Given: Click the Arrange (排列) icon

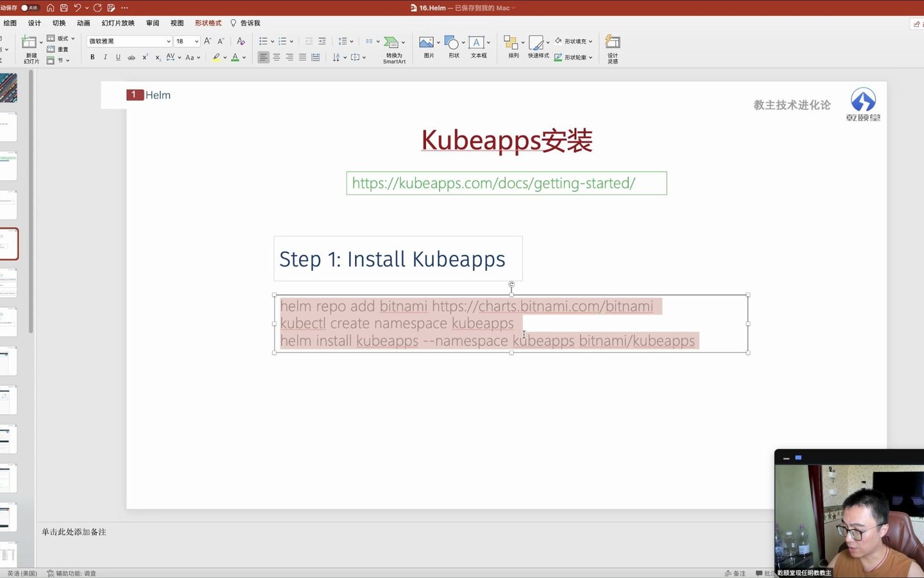Looking at the screenshot, I should tap(511, 42).
